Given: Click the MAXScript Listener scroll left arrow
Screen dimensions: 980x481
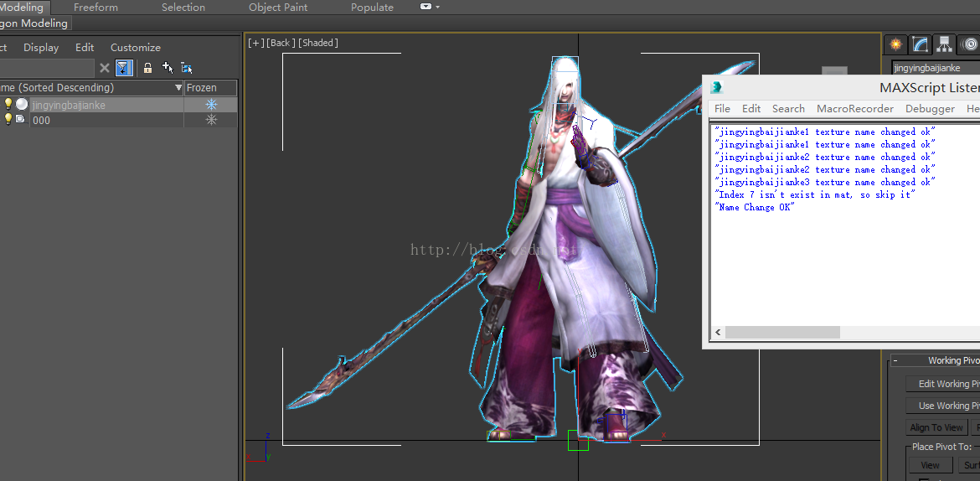Looking at the screenshot, I should point(718,333).
